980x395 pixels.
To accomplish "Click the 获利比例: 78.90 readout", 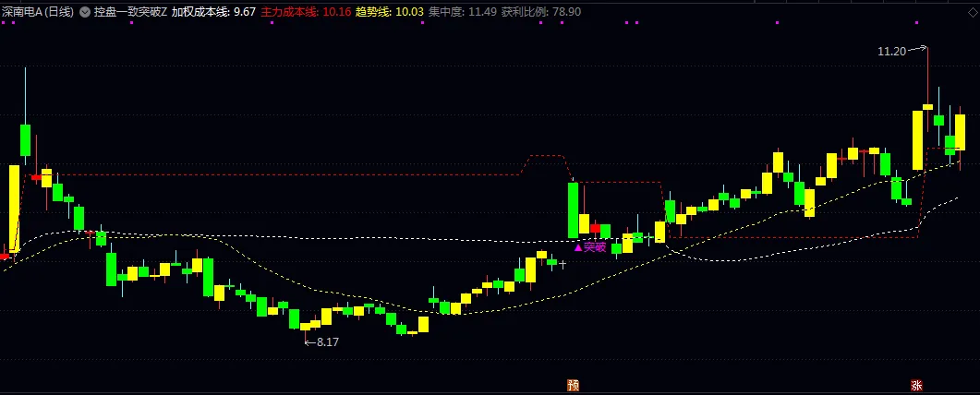I will click(x=541, y=12).
